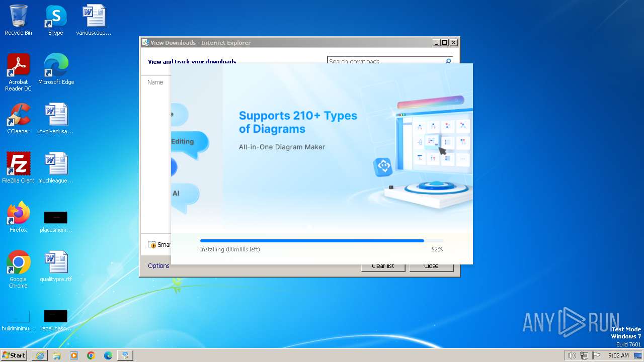Open the Action Center flag tray icon
The image size is (644, 362).
point(596,355)
